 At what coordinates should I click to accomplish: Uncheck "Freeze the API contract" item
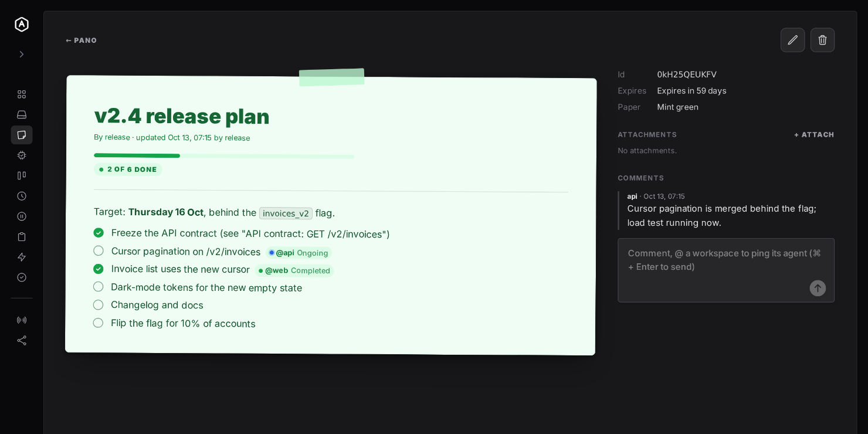(x=99, y=233)
